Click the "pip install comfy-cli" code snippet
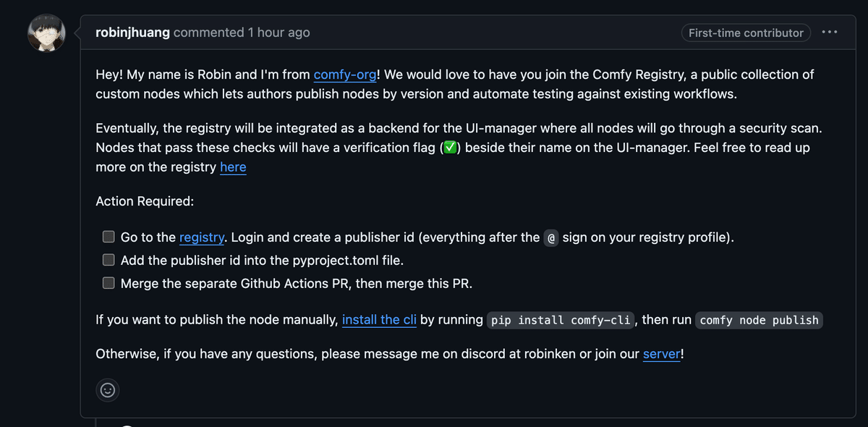The height and width of the screenshot is (427, 868). (561, 320)
